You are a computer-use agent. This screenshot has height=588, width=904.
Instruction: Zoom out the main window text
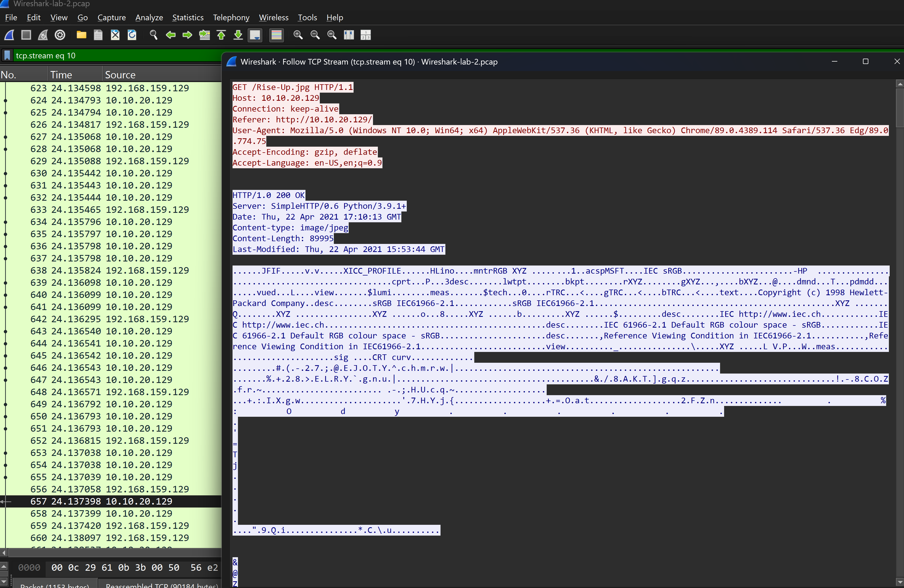pos(315,35)
